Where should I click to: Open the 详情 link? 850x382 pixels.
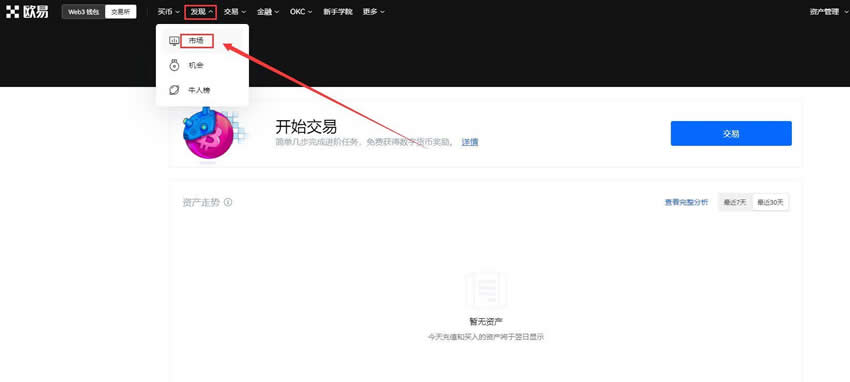469,142
